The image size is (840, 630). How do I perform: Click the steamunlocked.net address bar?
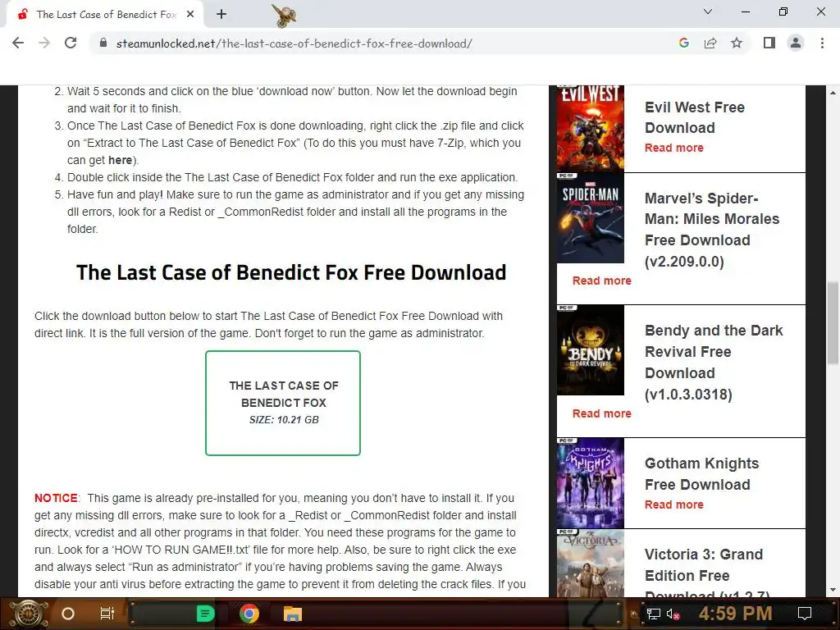click(x=386, y=43)
